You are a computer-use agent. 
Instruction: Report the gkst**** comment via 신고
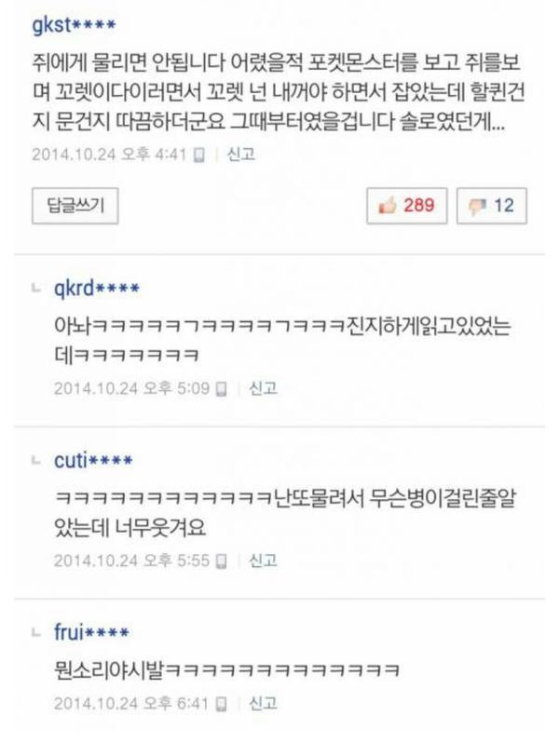(240, 155)
